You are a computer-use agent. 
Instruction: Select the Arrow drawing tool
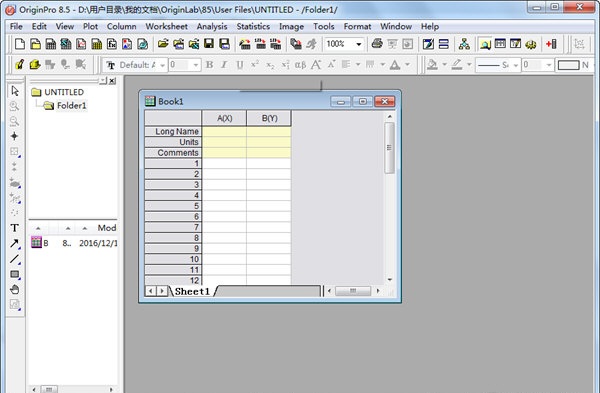point(15,243)
